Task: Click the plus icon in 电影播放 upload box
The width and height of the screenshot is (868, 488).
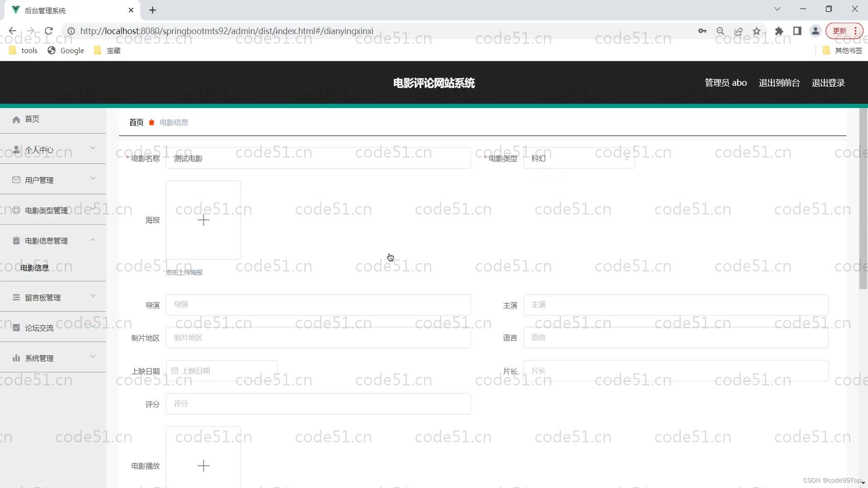Action: click(x=203, y=465)
